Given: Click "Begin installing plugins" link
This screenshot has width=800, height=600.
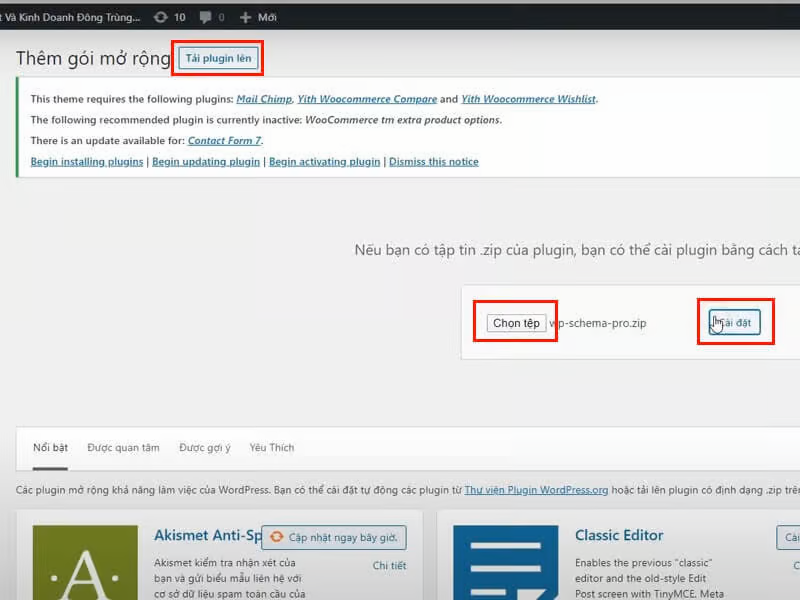Looking at the screenshot, I should point(87,162).
